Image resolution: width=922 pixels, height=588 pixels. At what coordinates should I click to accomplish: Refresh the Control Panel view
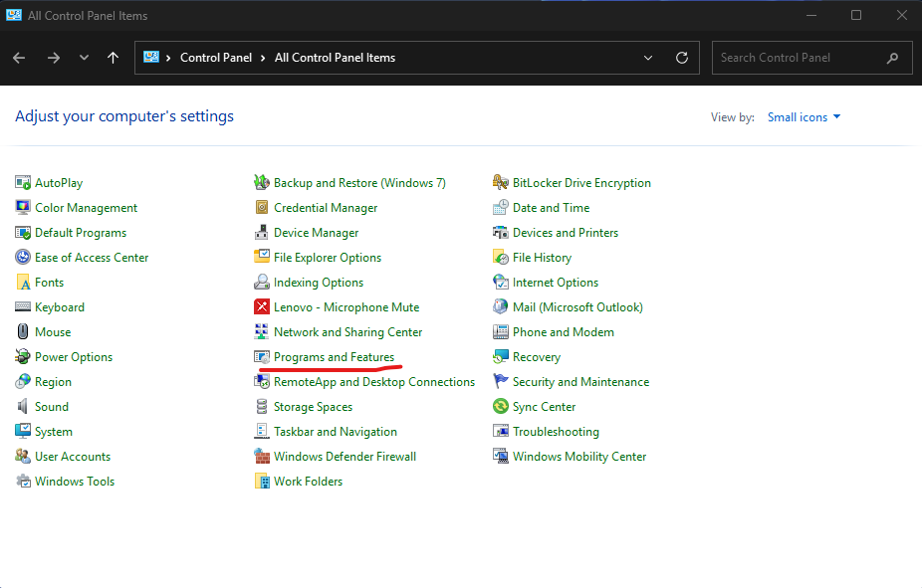point(682,58)
